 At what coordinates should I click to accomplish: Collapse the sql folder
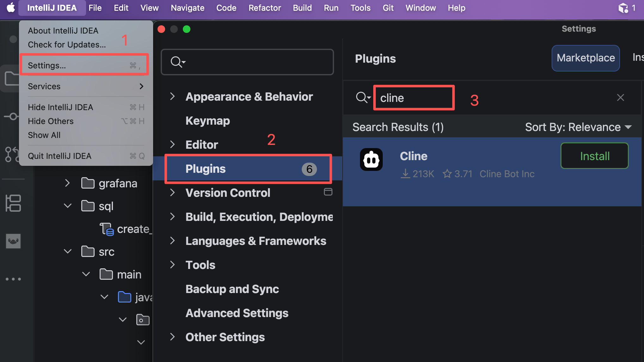pos(67,206)
